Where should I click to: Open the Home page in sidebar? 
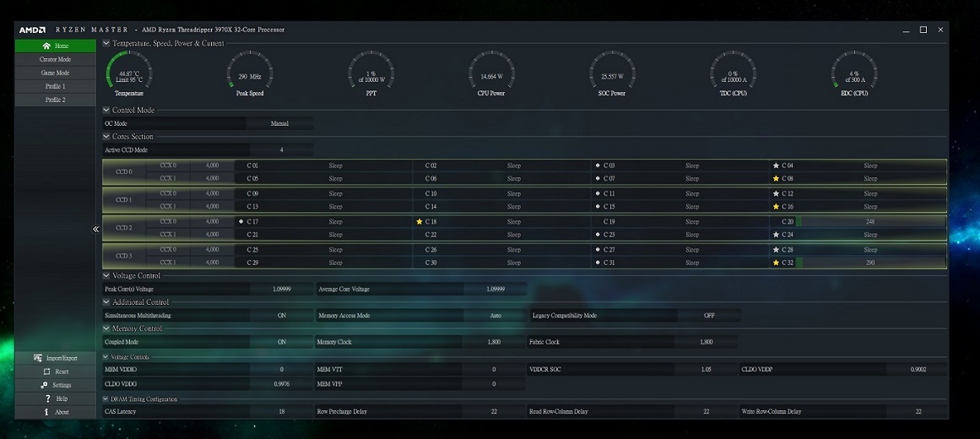(x=55, y=46)
